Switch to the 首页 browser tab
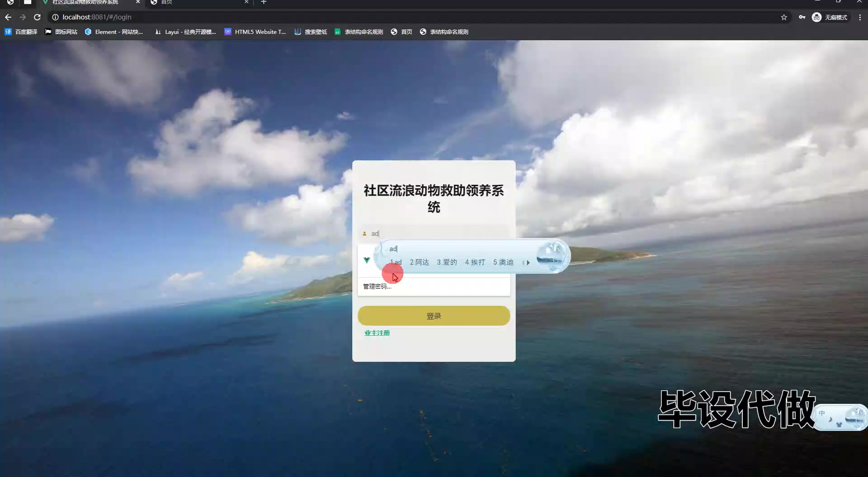The height and width of the screenshot is (477, 868). [199, 2]
